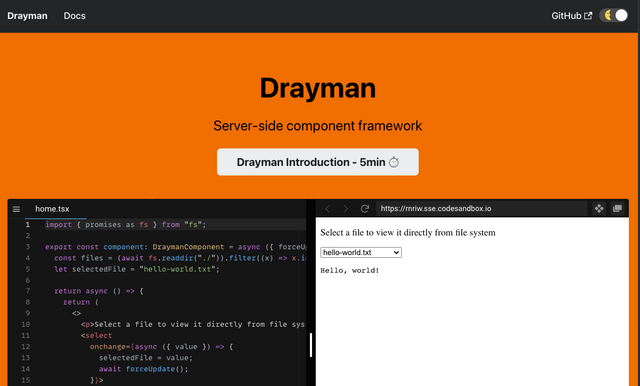Click 'selectedFile = value;' code line
This screenshot has height=386, width=640.
(146, 358)
